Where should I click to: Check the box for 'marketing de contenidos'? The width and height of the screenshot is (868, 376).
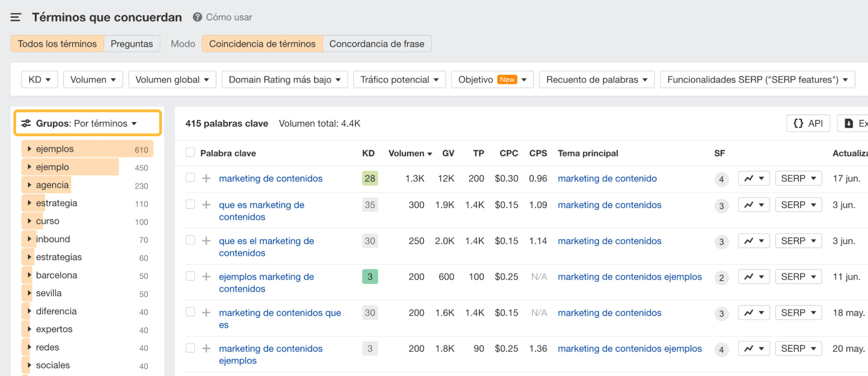point(190,178)
